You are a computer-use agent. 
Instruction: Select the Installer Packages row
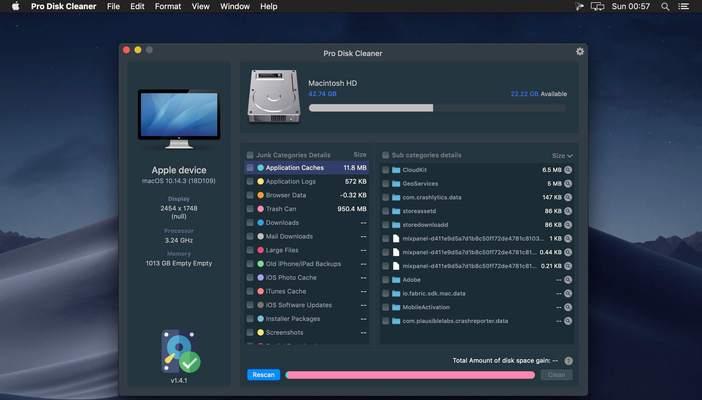(x=307, y=318)
